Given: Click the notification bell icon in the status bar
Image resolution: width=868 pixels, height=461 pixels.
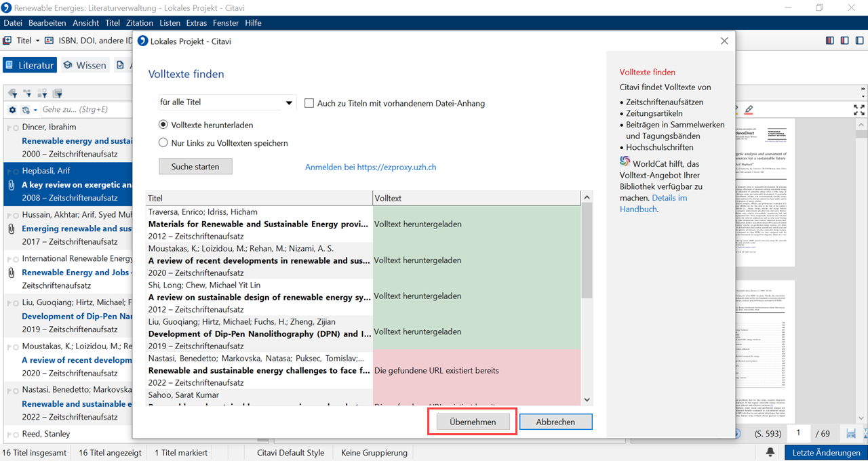Looking at the screenshot, I should pos(770,452).
